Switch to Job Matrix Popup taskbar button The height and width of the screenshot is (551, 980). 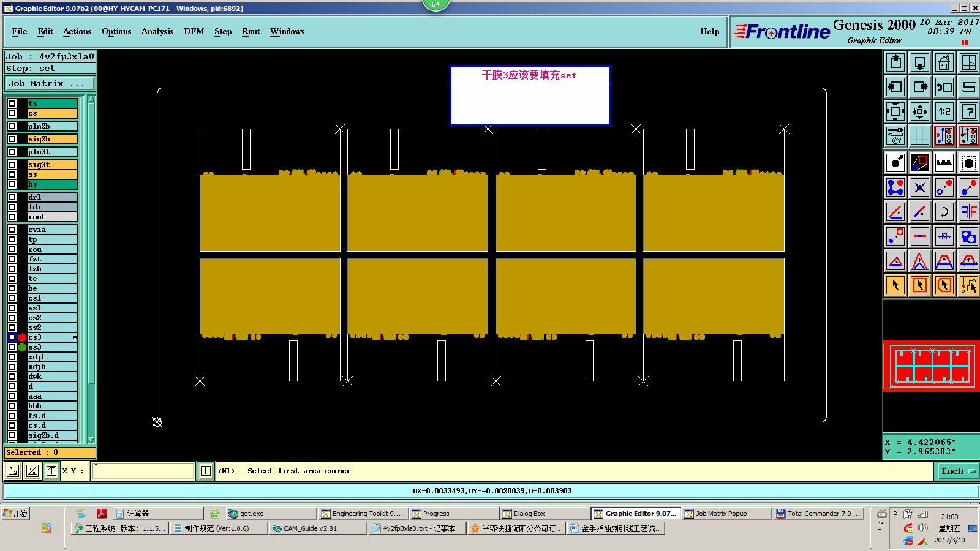click(x=727, y=514)
